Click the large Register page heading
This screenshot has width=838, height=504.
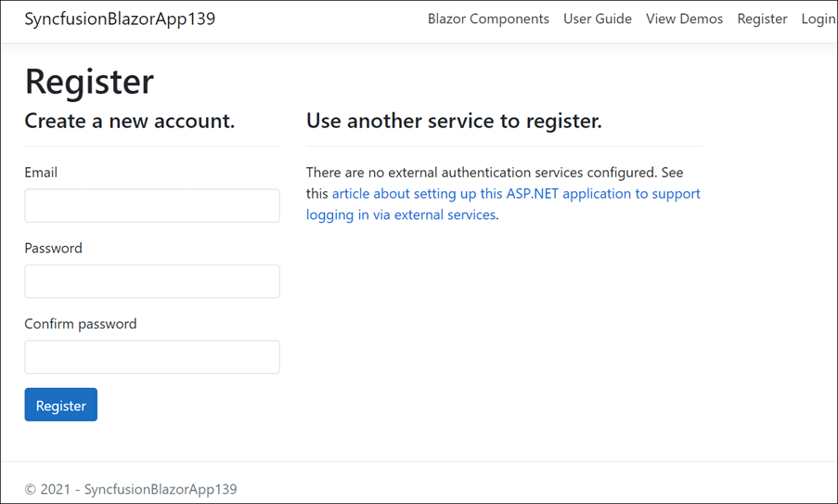point(89,82)
